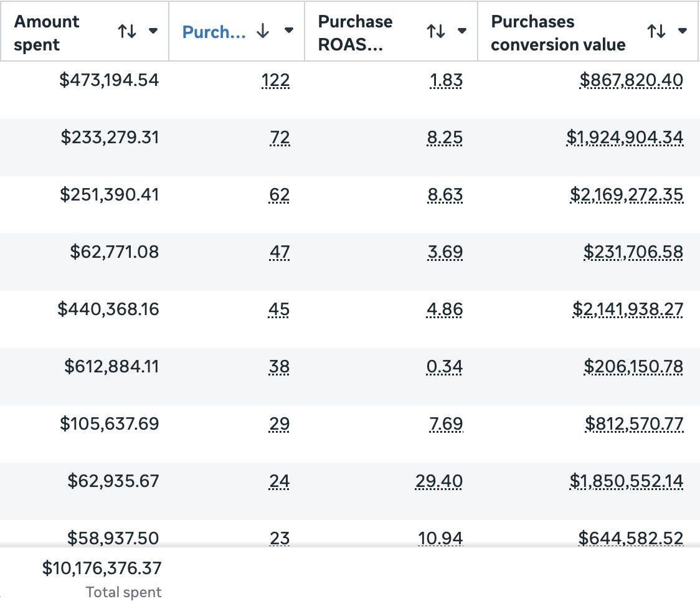The width and height of the screenshot is (700, 614).
Task: Open the Amount spent column dropdown caret
Action: (153, 31)
